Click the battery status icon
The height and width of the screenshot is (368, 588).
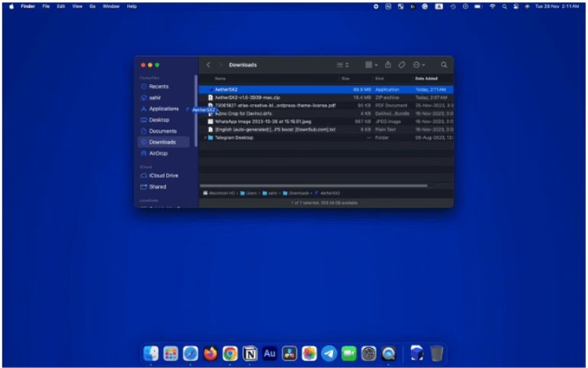point(478,6)
